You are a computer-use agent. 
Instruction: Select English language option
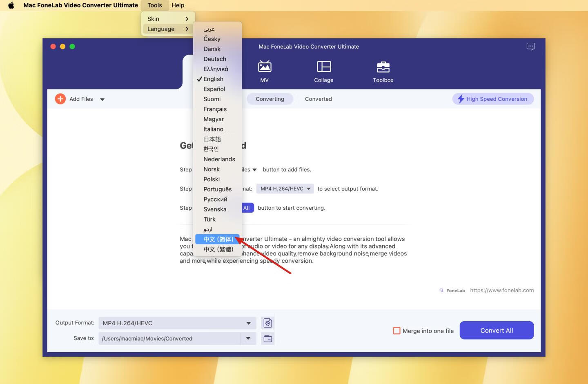(217, 79)
